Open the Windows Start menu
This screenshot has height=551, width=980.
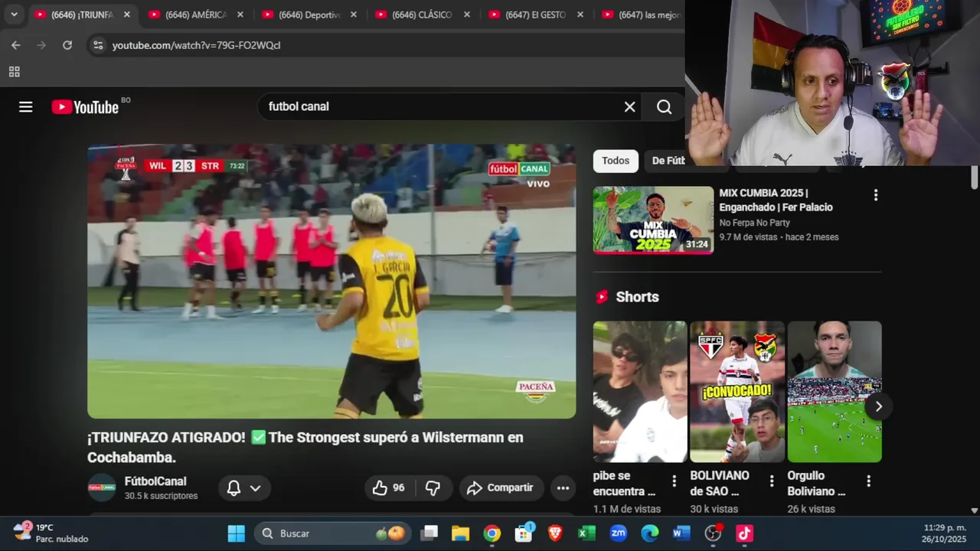[x=237, y=533]
